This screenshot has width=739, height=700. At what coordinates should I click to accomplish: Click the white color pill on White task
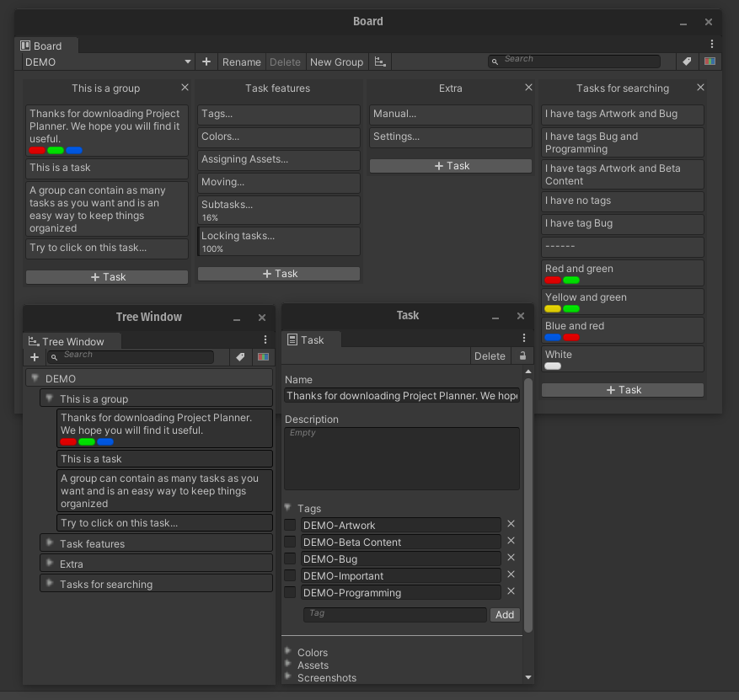pyautogui.click(x=553, y=366)
